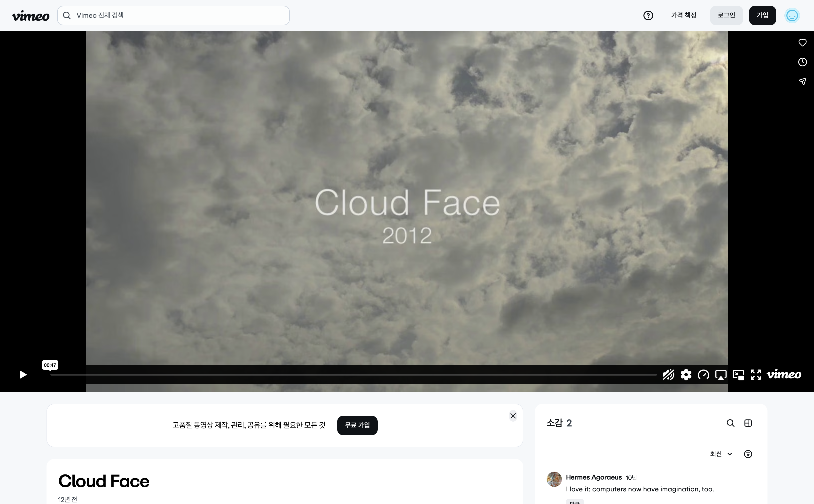
Task: Toggle the comments panel layout icon
Action: coord(748,423)
